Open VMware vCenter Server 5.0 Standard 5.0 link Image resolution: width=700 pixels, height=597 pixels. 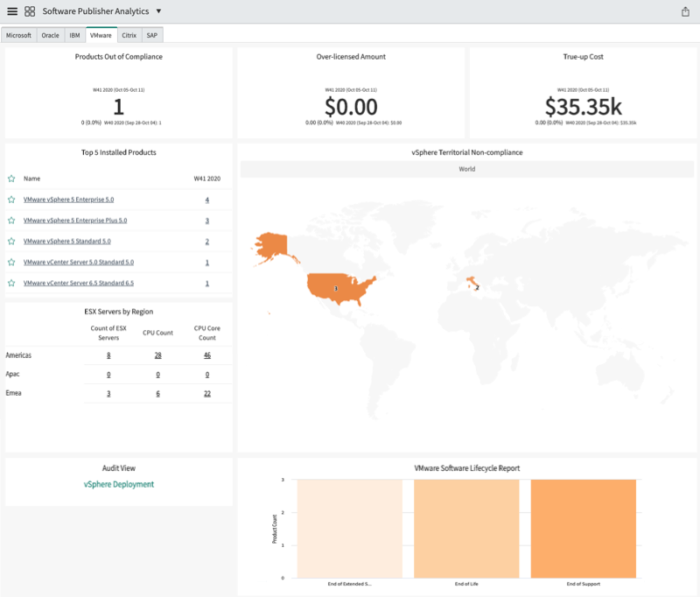pyautogui.click(x=79, y=262)
